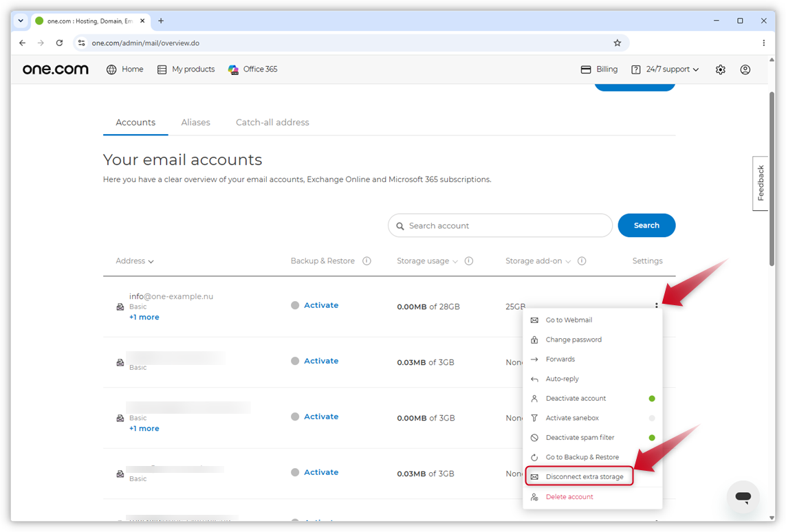Sort by Storage usage column
This screenshot has width=786, height=532.
[427, 261]
